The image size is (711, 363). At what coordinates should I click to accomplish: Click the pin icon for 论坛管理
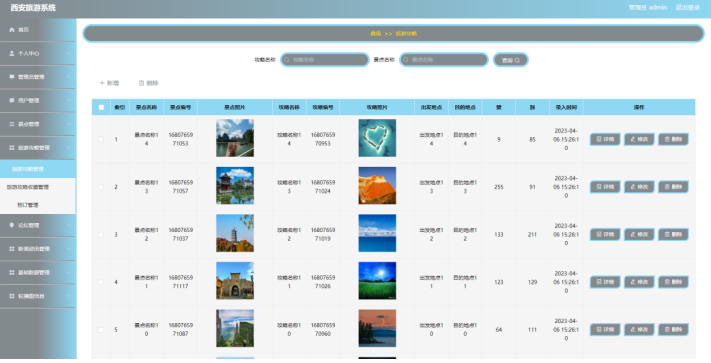(x=12, y=225)
